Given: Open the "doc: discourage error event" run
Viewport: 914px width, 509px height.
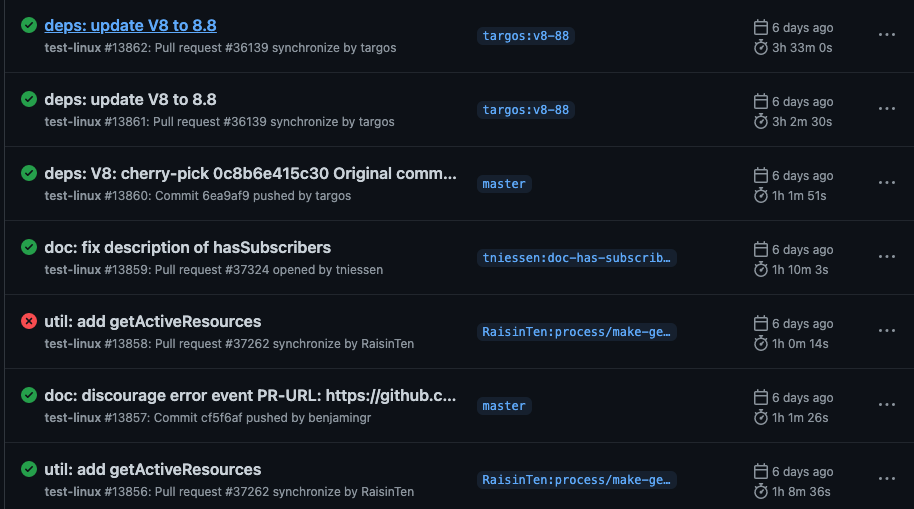Looking at the screenshot, I should coord(250,396).
